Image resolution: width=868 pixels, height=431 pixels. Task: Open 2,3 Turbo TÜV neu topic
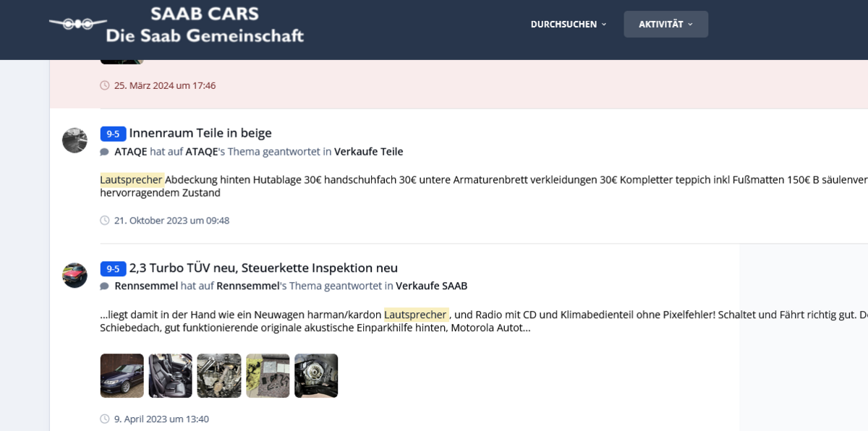(x=263, y=268)
